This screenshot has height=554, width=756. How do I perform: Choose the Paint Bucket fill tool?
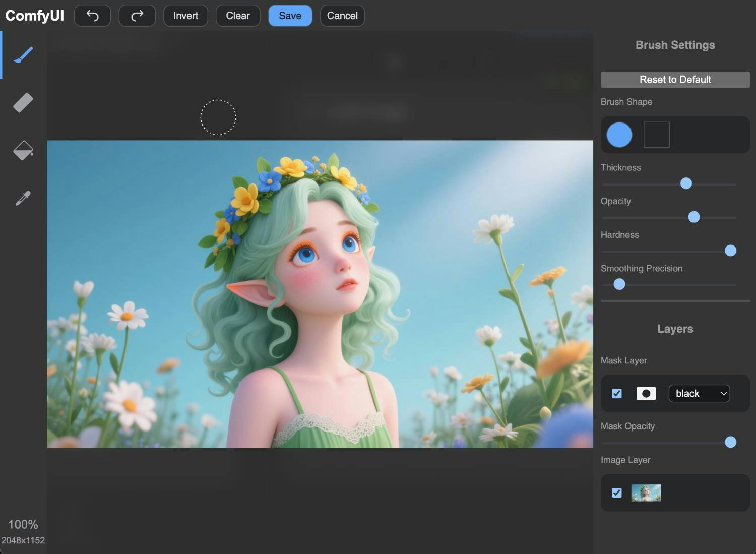pos(22,150)
